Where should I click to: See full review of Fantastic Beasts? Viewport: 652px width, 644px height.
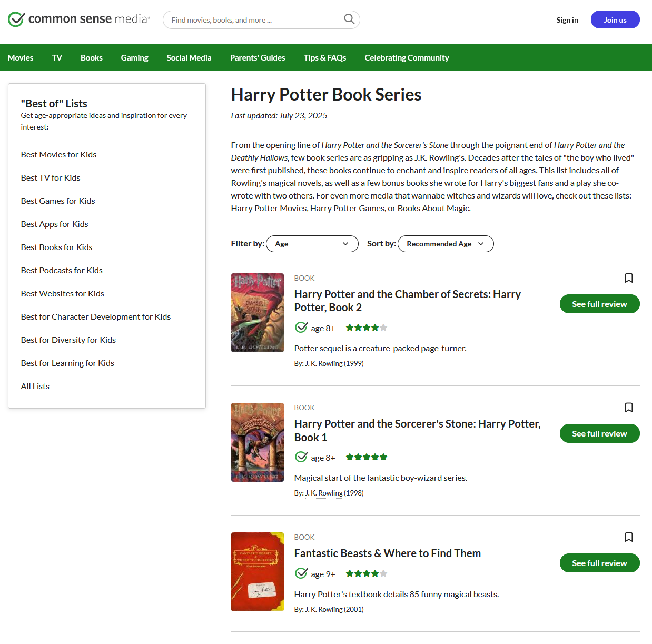coord(599,563)
